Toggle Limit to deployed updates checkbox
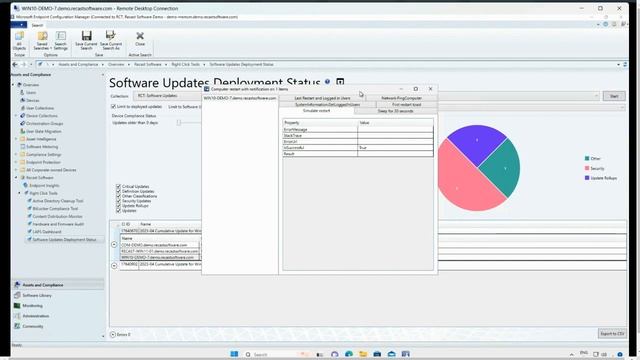 coord(113,107)
